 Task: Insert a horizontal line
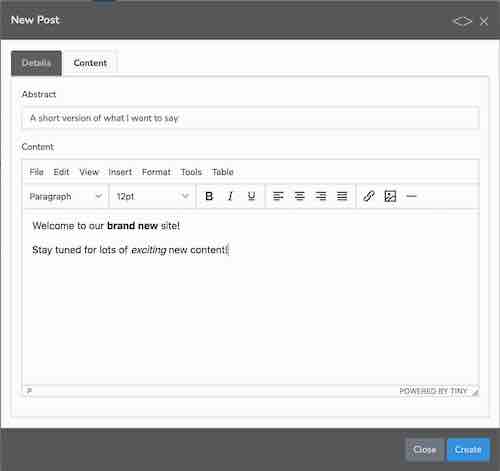(x=411, y=196)
